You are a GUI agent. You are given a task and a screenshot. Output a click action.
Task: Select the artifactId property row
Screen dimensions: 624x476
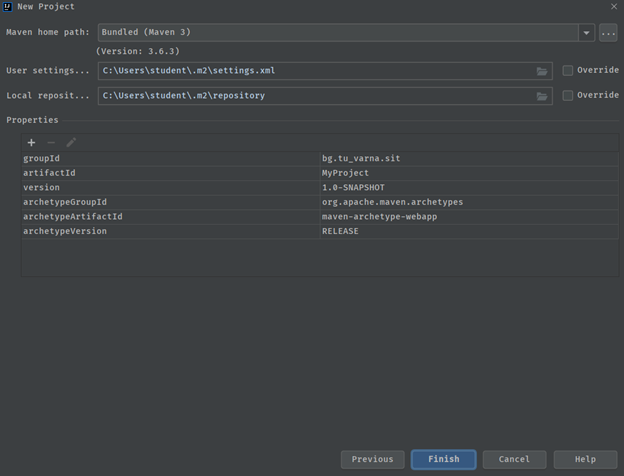tap(170, 173)
